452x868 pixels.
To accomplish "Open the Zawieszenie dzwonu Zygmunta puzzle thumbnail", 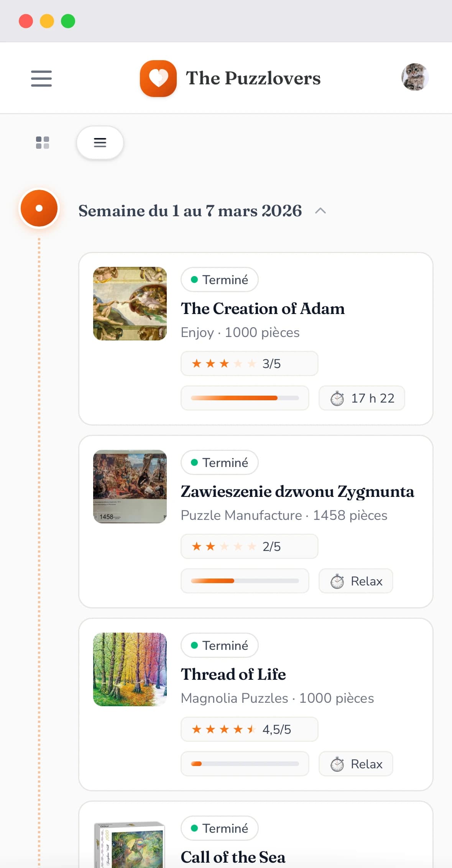I will point(130,487).
